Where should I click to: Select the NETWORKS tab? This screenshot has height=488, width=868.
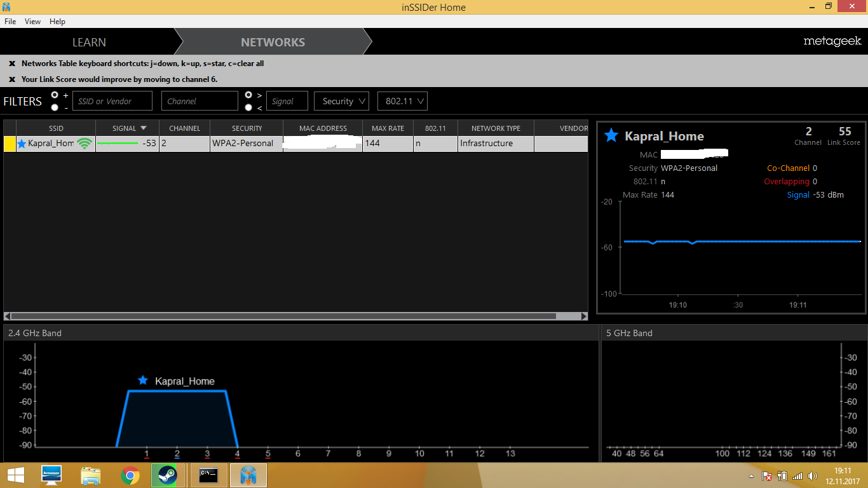(273, 42)
